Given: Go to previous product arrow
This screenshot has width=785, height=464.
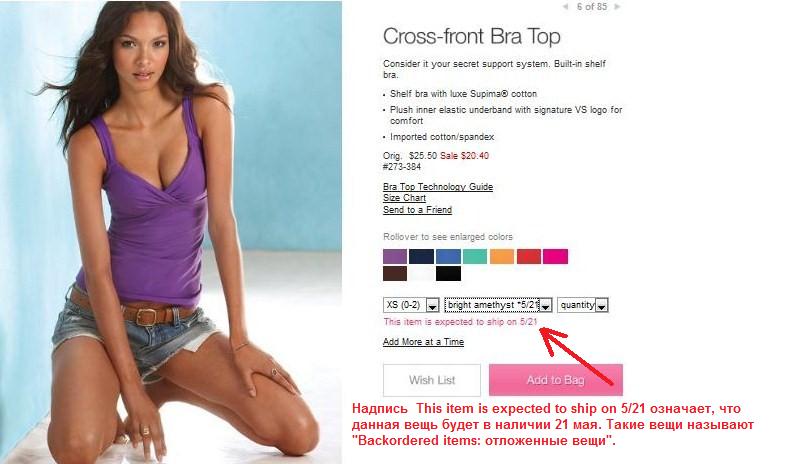Looking at the screenshot, I should [x=566, y=7].
